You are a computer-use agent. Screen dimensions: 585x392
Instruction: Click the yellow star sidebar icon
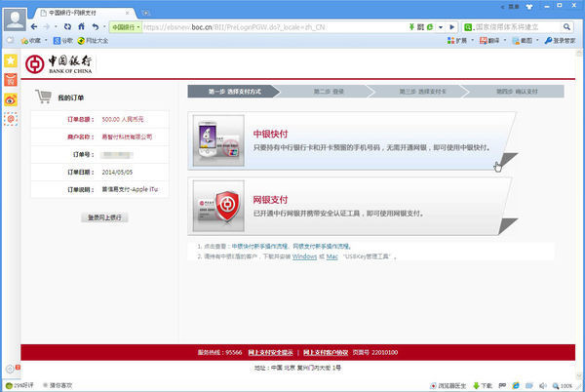[x=11, y=60]
